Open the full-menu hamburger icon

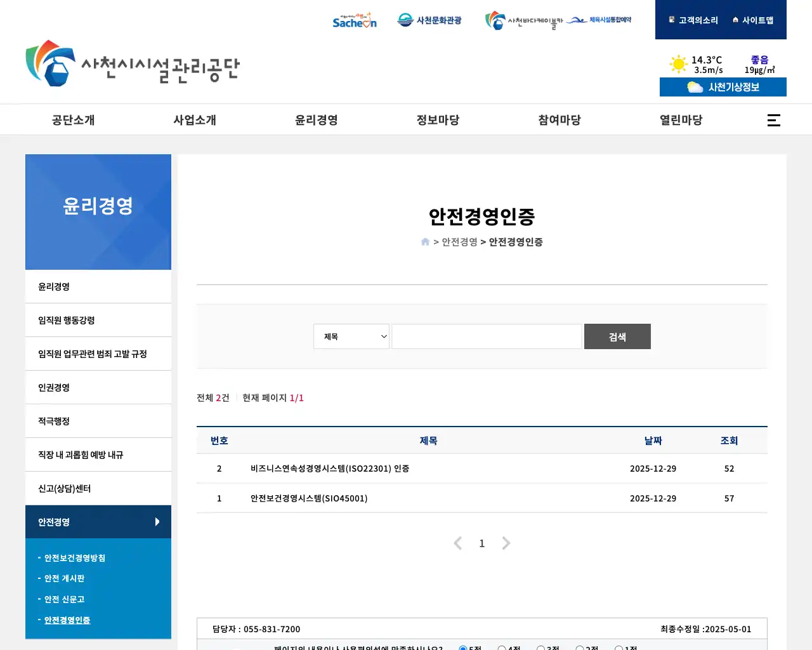coord(774,120)
